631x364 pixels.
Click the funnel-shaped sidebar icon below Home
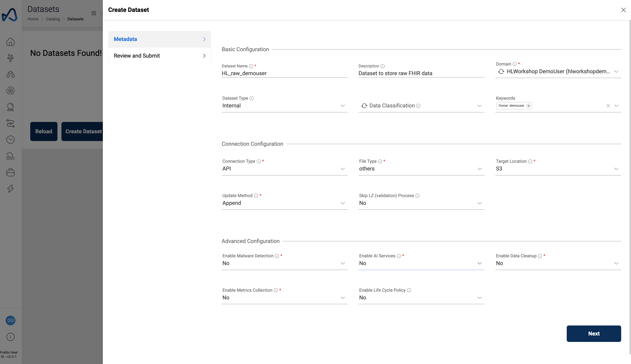pyautogui.click(x=11, y=58)
